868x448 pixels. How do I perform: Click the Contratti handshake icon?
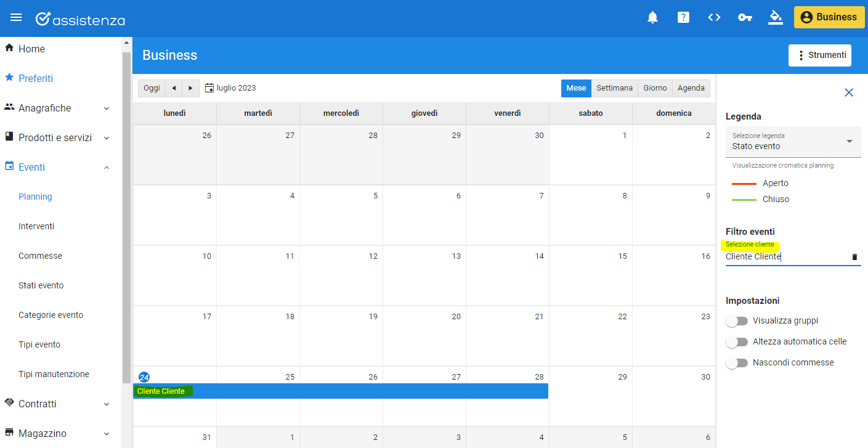click(x=9, y=402)
